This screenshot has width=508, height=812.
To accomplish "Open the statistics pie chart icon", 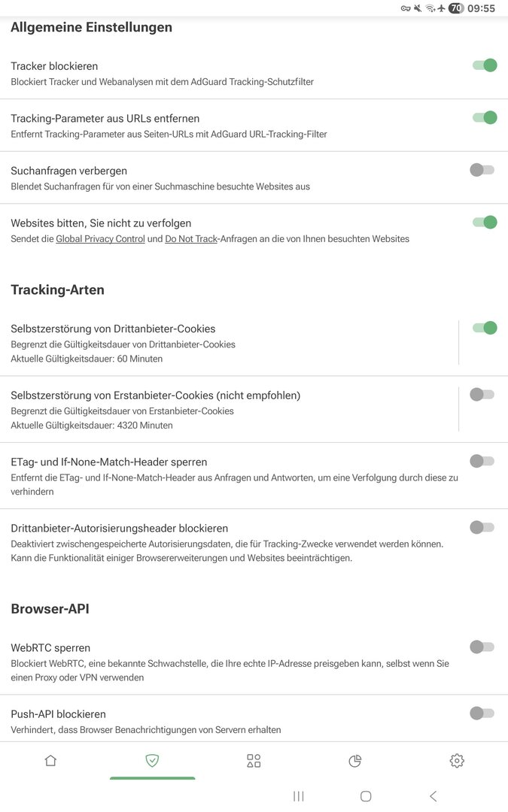I will (x=355, y=761).
